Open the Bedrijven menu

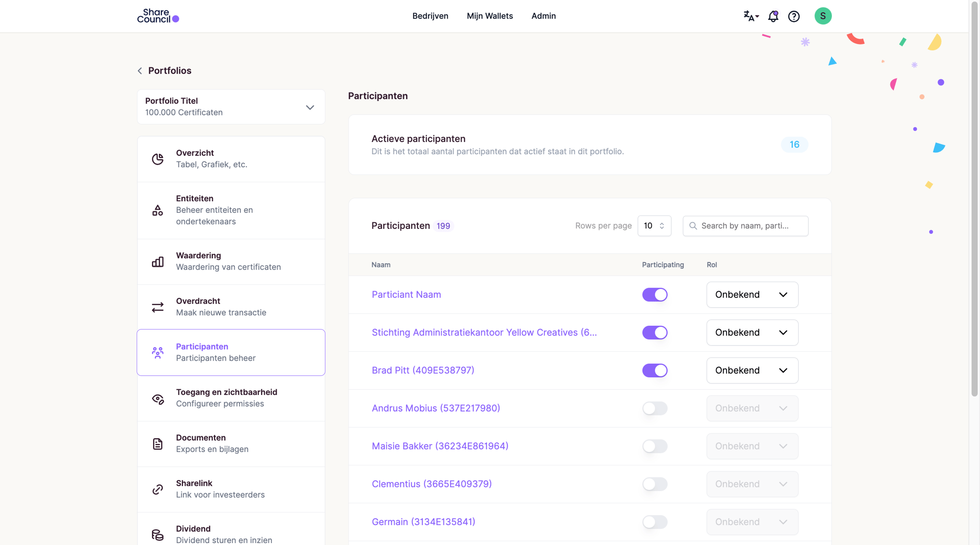click(x=430, y=16)
